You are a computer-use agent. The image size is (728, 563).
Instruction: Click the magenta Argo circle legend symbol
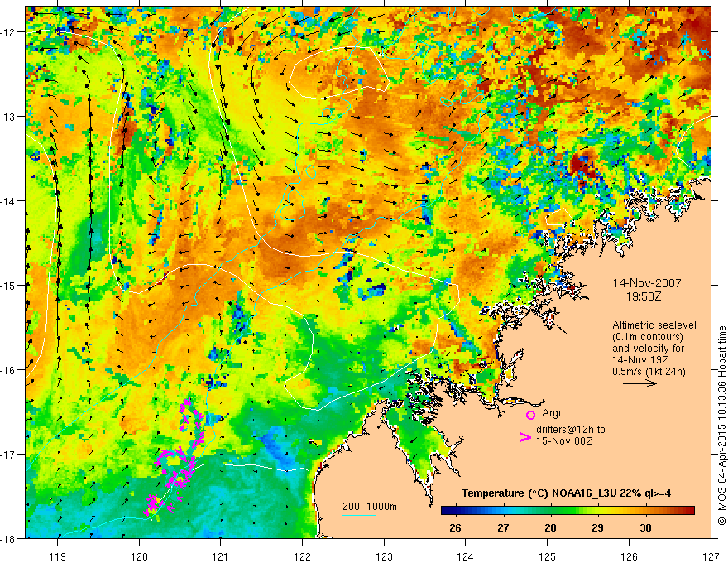pos(530,415)
